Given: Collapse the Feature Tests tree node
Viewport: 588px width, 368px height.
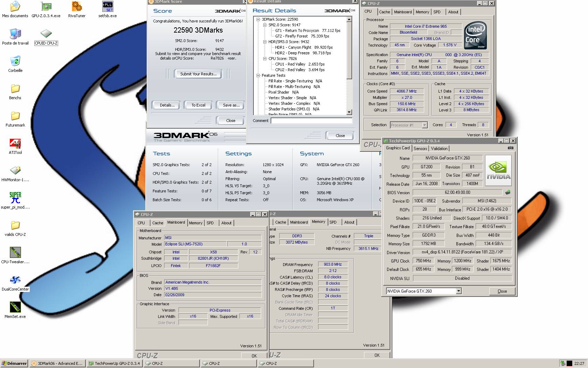Looking at the screenshot, I should pyautogui.click(x=258, y=75).
